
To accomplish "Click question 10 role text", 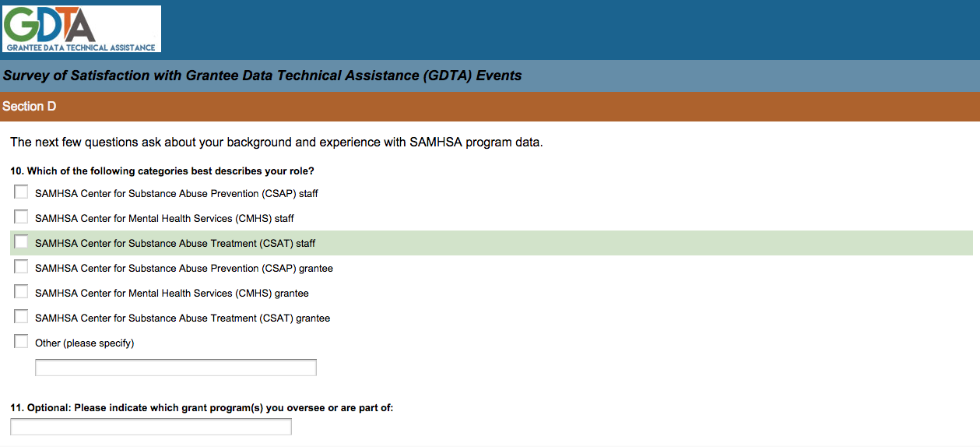I will (162, 171).
